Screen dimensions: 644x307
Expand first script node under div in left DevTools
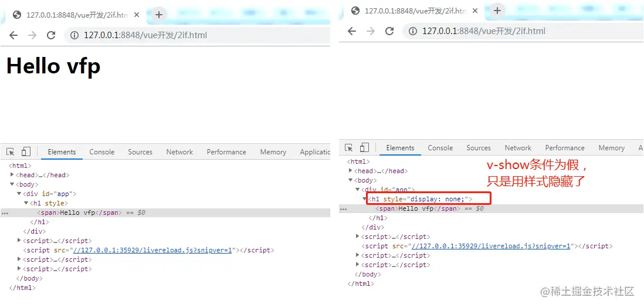(x=19, y=241)
